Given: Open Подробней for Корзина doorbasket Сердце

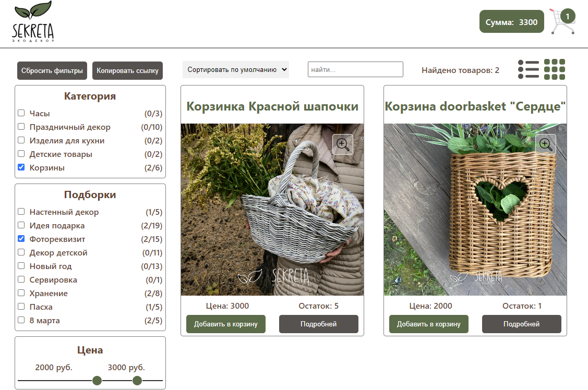Looking at the screenshot, I should 522,324.
